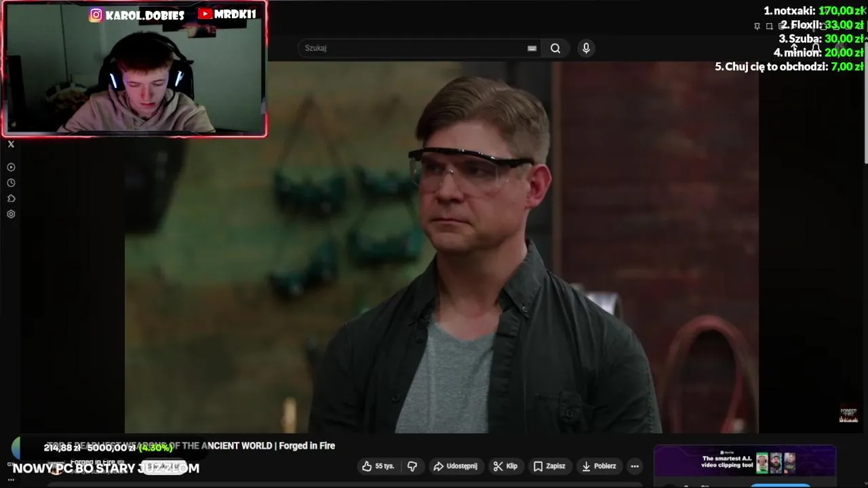Screen dimensions: 868x488
Task: Open the player icon in browser sidebar
Action: 11,167
